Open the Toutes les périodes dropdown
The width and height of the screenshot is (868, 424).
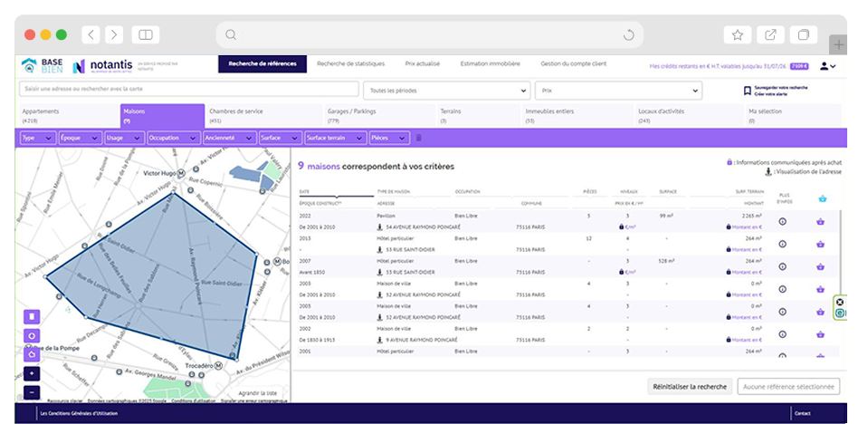click(445, 91)
